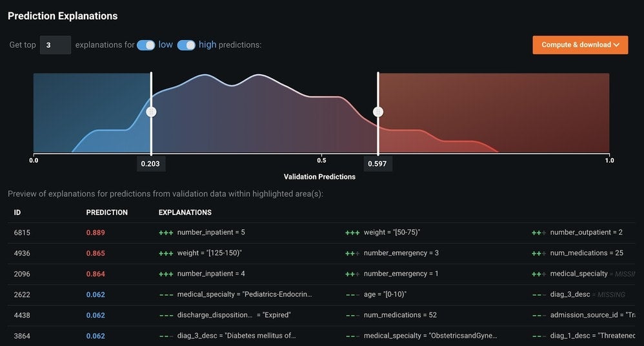Toggle the high predictions switch
Viewport: 644px width, 346px height.
[186, 45]
